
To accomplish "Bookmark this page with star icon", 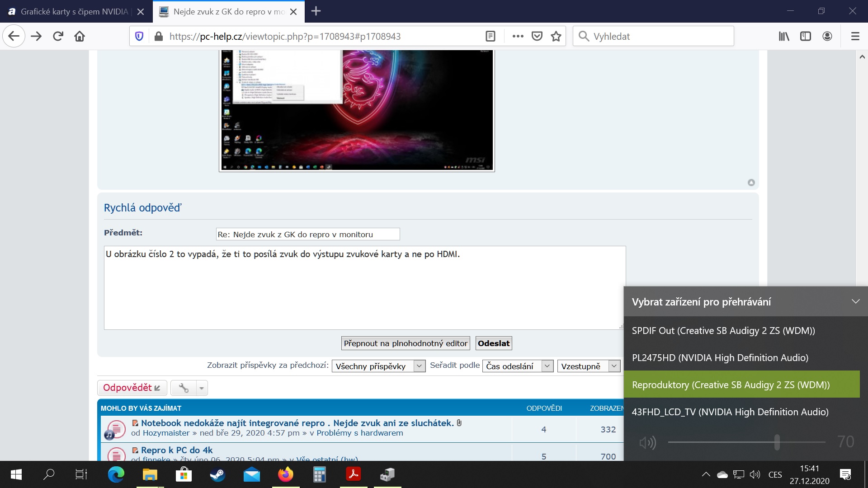I will (x=556, y=36).
